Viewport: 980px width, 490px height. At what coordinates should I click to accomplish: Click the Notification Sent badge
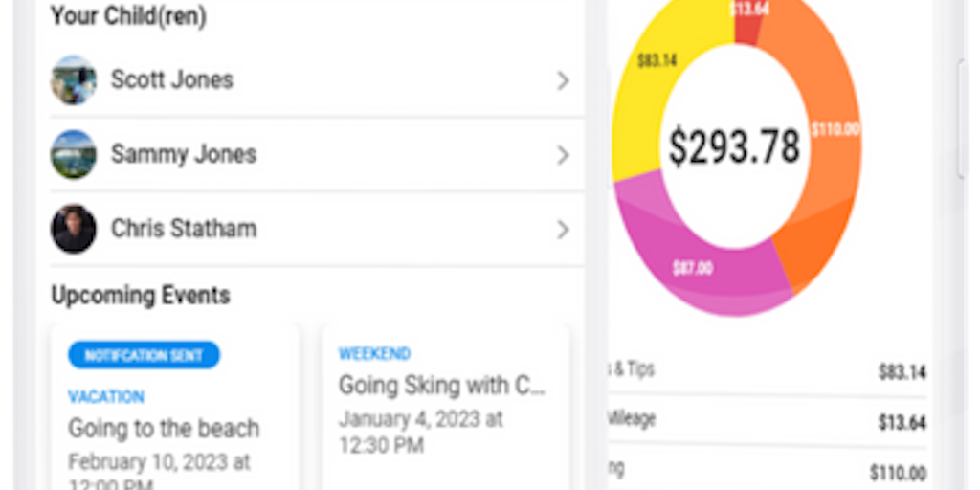[144, 356]
